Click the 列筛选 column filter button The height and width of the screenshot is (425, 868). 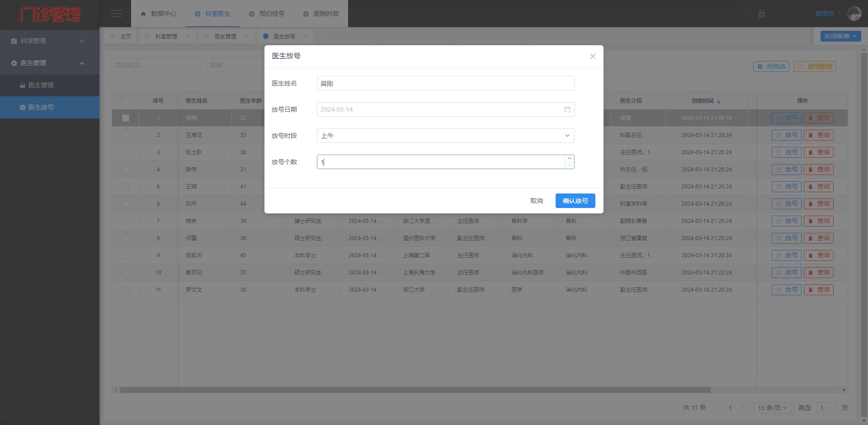[771, 66]
